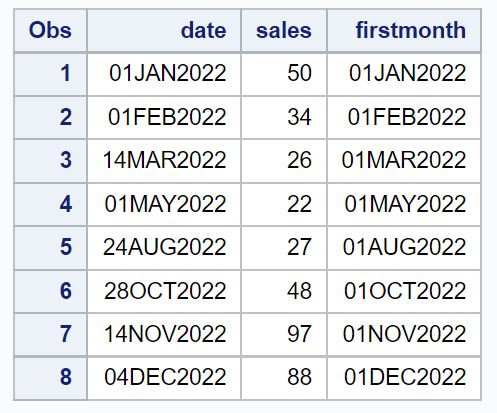Select the sales value 48
497x413 pixels.
click(x=284, y=291)
